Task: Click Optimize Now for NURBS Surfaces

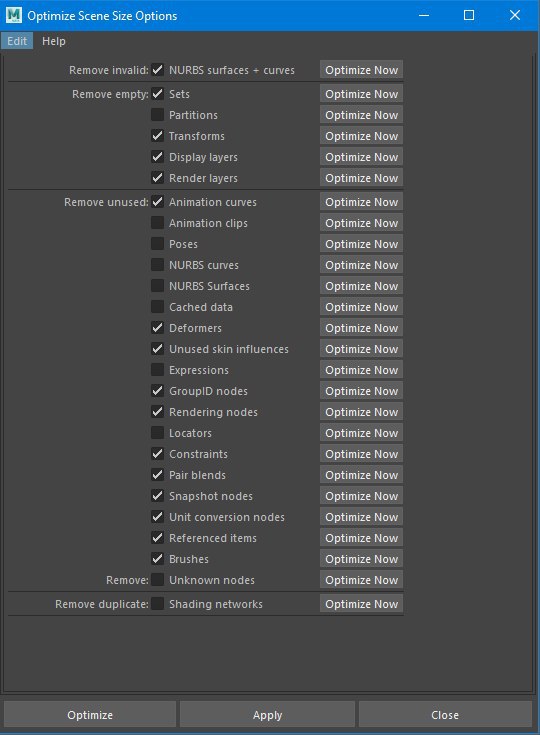Action: pos(361,286)
